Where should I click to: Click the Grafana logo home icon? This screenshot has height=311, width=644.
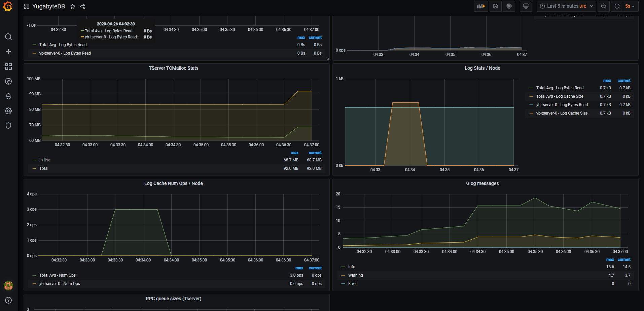pyautogui.click(x=7, y=6)
